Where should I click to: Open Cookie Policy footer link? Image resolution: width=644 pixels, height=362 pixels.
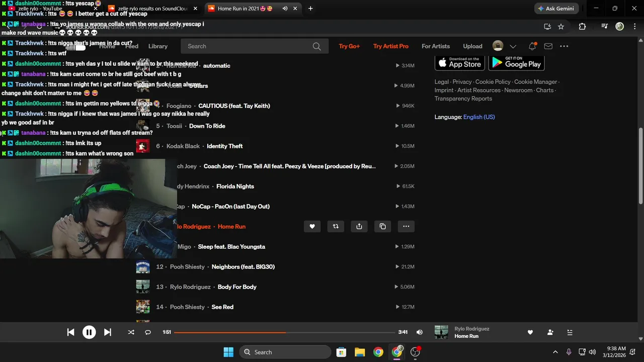[493, 82]
